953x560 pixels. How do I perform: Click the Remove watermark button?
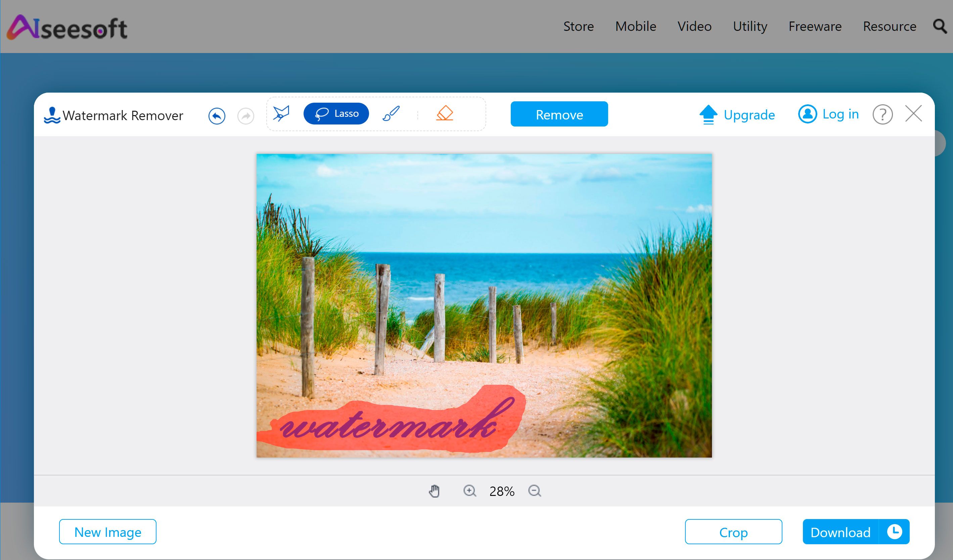point(559,113)
